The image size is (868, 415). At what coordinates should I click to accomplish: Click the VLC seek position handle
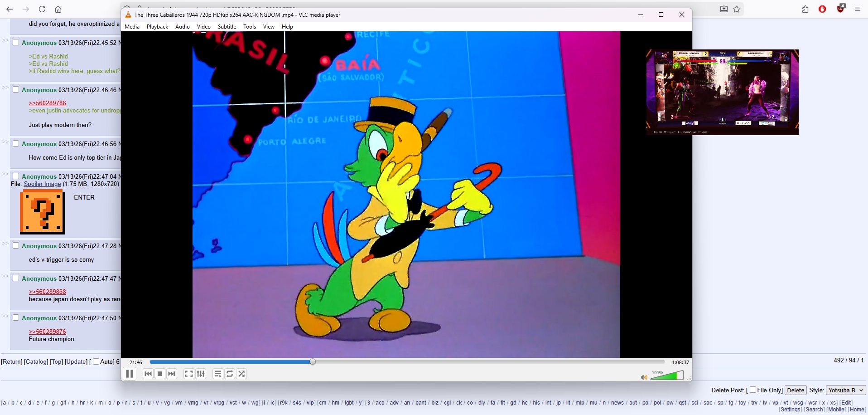(x=313, y=361)
